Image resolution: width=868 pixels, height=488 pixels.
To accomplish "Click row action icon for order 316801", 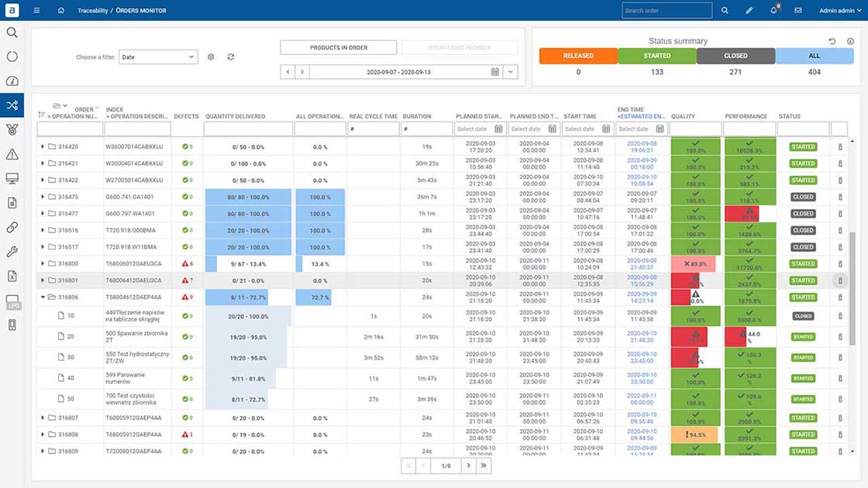I will [x=840, y=280].
